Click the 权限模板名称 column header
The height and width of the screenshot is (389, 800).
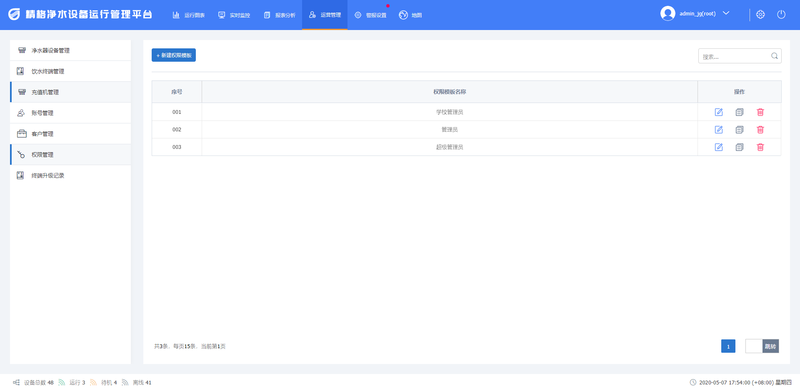pos(449,92)
